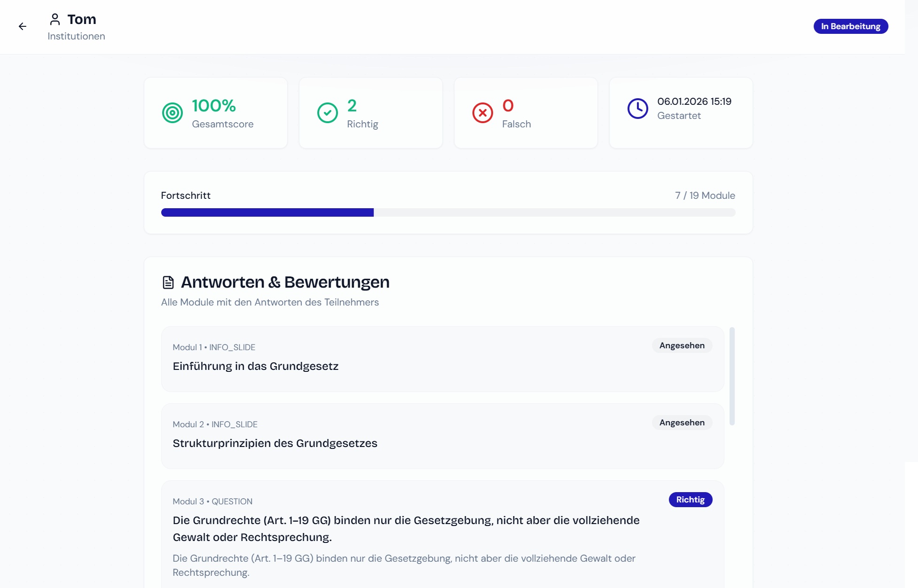Click the user profile icon beside Tom
The image size is (918, 588).
(55, 19)
